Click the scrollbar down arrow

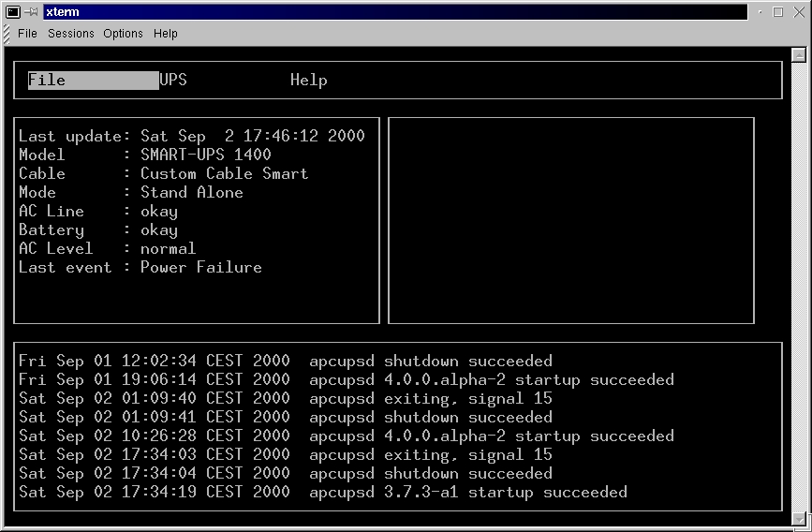801,518
